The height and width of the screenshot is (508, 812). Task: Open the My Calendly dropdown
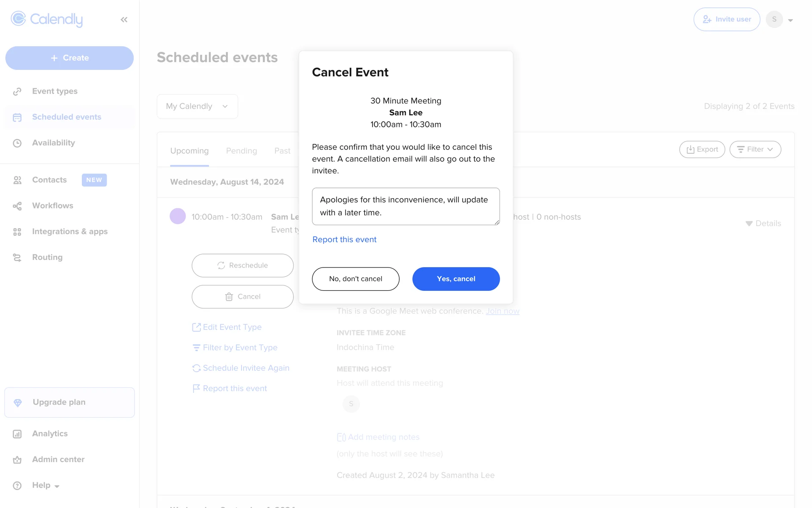point(197,106)
